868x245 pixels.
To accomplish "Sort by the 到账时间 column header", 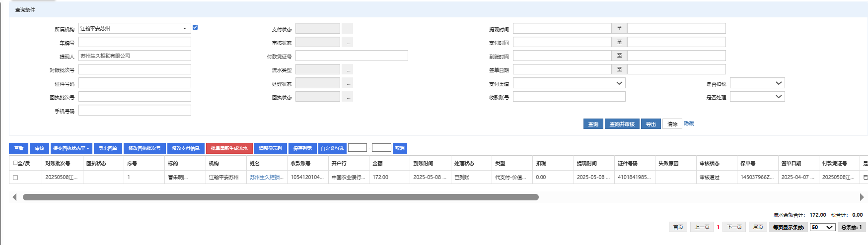I will coord(423,163).
